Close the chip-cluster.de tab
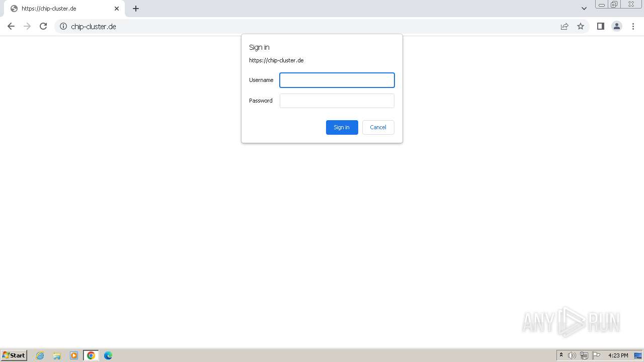 [117, 9]
